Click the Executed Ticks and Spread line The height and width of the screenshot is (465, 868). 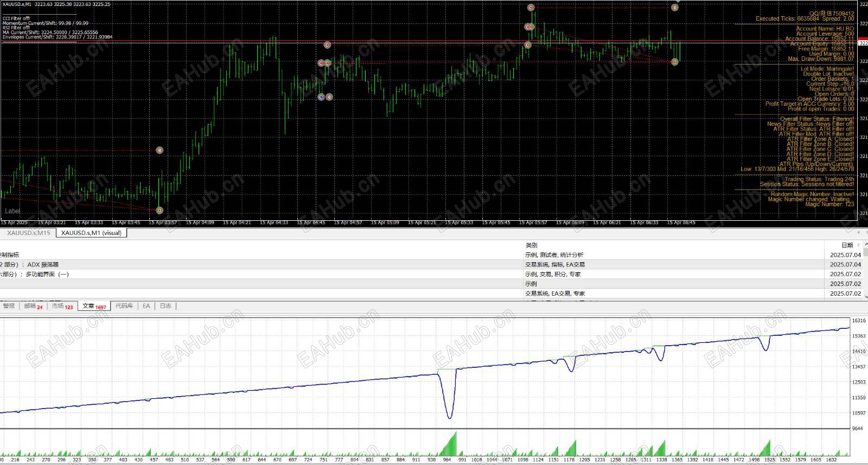[x=805, y=19]
